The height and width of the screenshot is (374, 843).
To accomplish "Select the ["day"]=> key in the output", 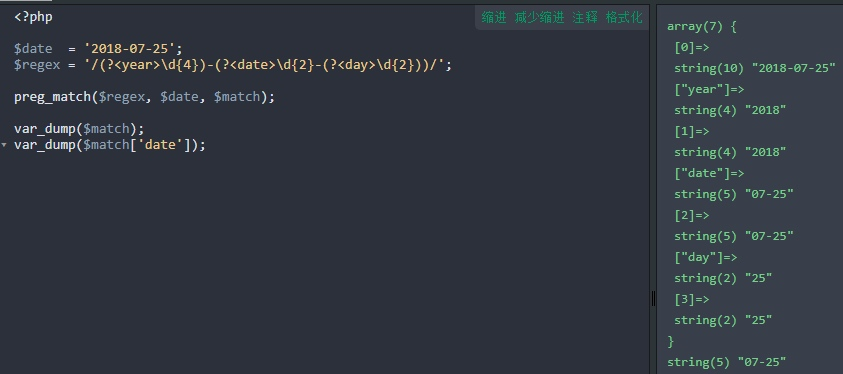I will pyautogui.click(x=705, y=257).
